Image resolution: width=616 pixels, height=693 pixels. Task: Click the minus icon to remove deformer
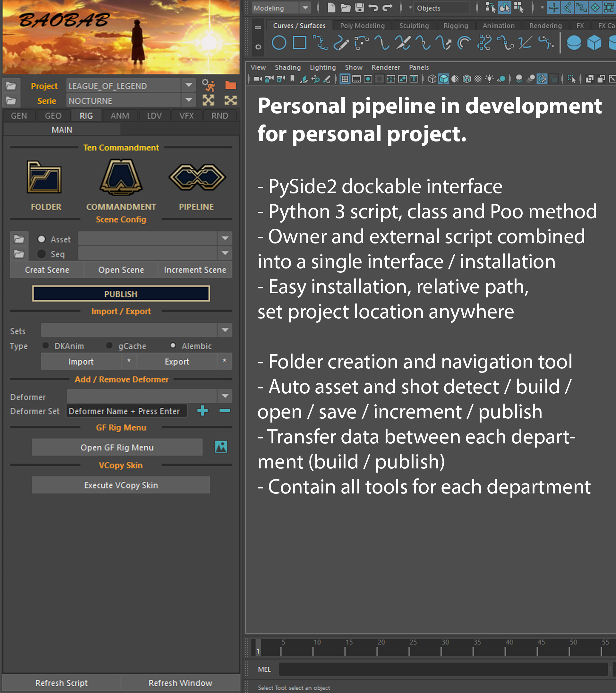pyautogui.click(x=225, y=411)
